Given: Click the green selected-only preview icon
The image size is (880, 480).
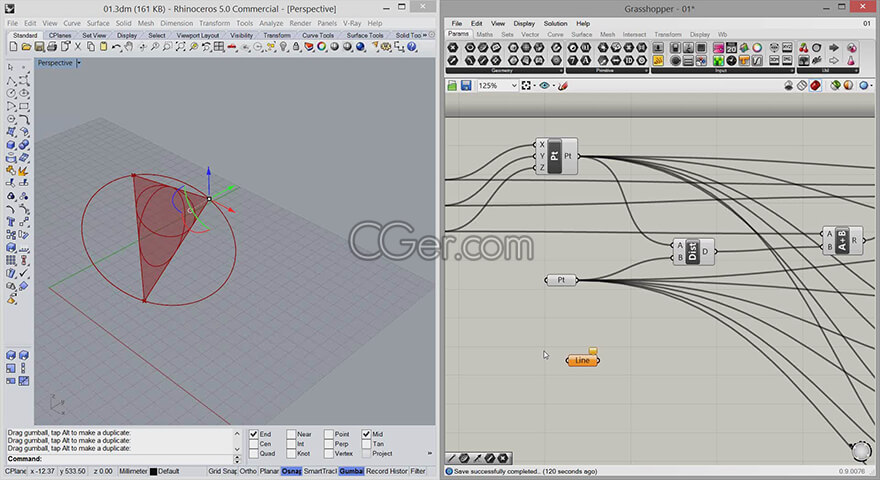Looking at the screenshot, I should (835, 85).
